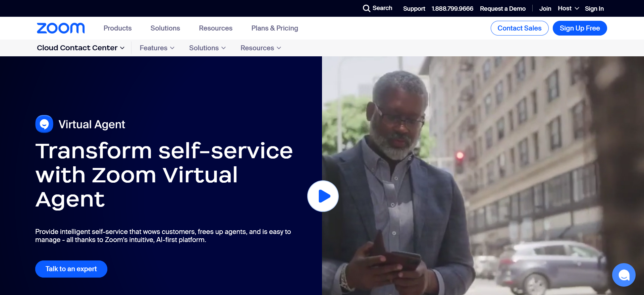
Task: Click the Virtual Agent heading text
Action: 92,124
